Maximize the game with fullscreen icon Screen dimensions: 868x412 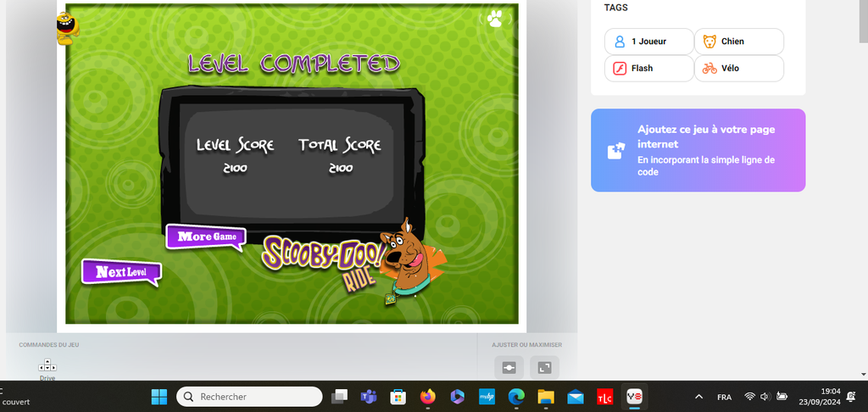pyautogui.click(x=544, y=368)
